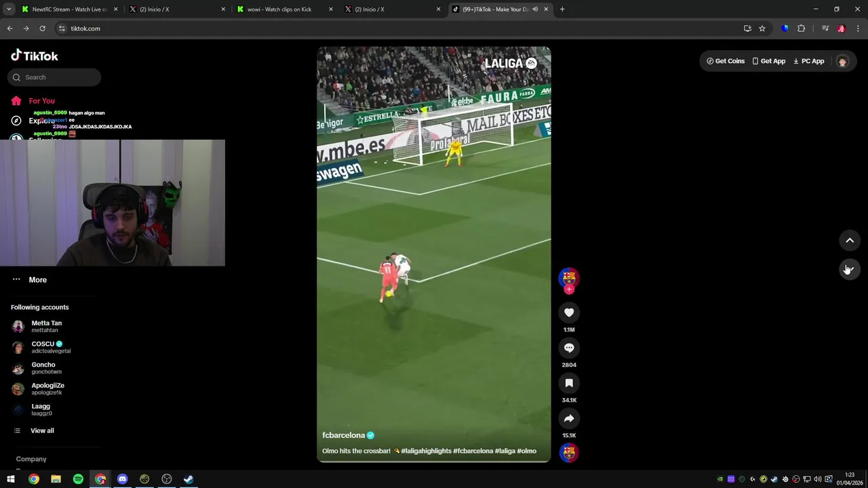Share the video with arrow icon
Screen dimensions: 868x488
[x=569, y=418]
